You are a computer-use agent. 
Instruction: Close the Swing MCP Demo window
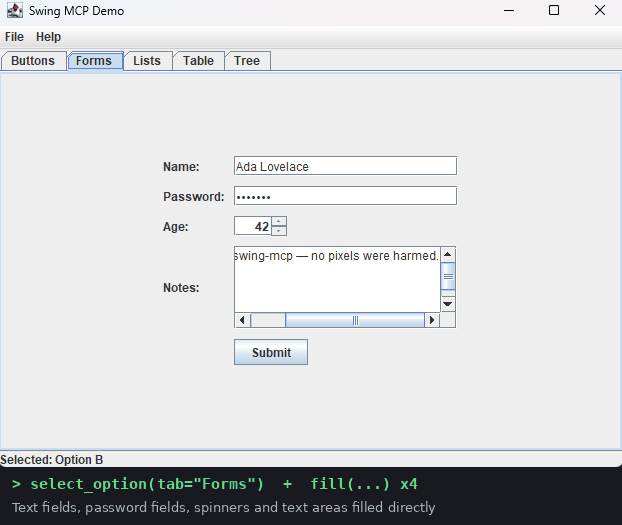click(x=600, y=11)
